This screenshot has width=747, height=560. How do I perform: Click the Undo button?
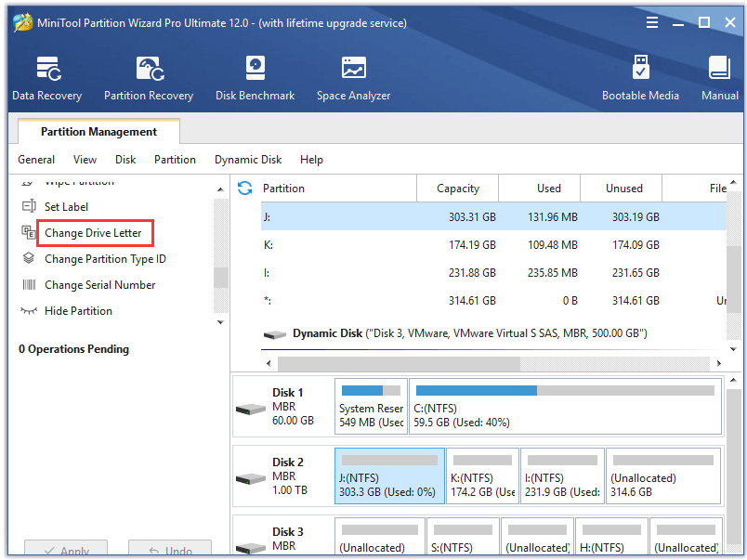(170, 548)
